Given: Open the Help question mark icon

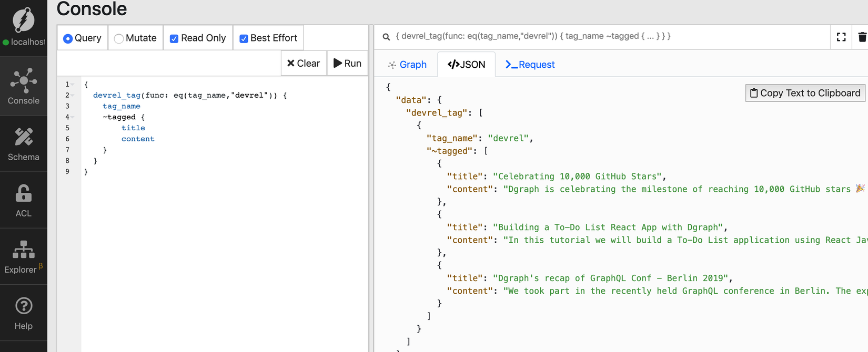Looking at the screenshot, I should pos(24,306).
